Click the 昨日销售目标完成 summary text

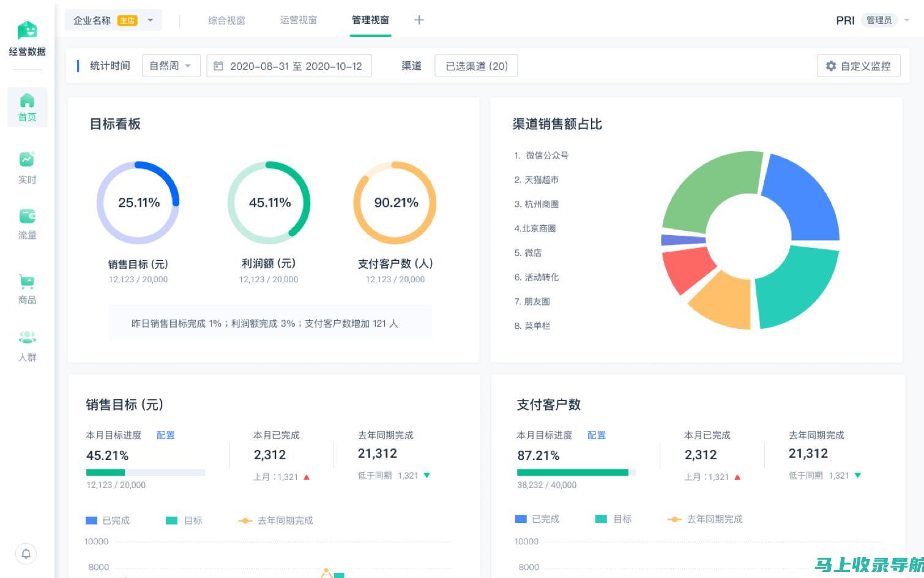265,323
